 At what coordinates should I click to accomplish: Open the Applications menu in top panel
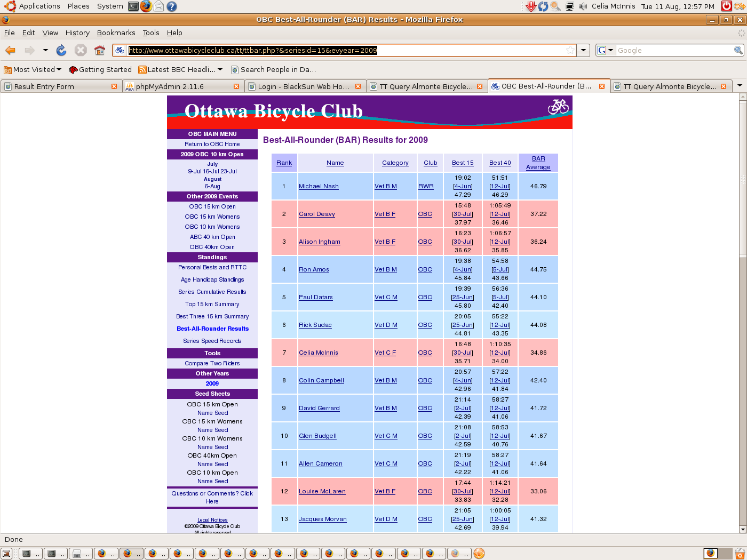pos(39,6)
